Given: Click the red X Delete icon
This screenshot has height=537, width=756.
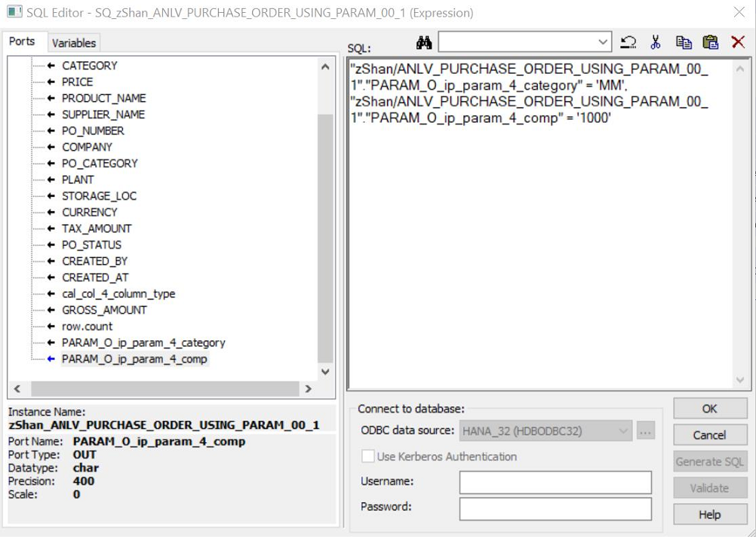Looking at the screenshot, I should point(738,42).
